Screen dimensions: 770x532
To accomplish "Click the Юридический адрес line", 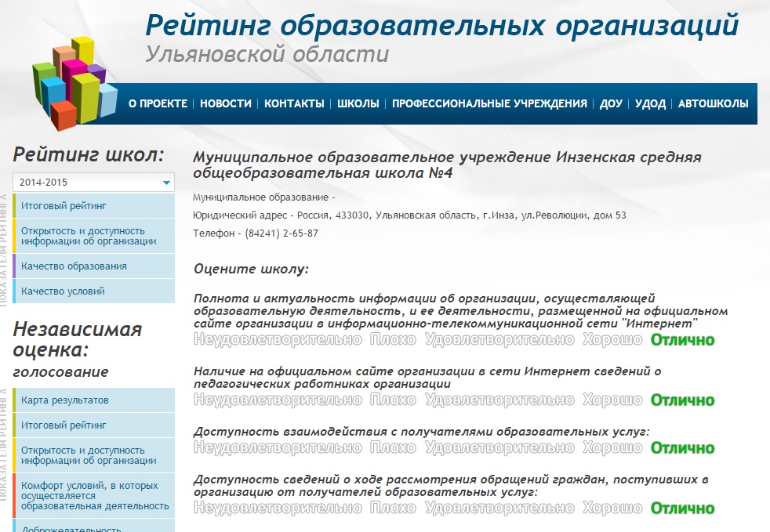I will 409,215.
